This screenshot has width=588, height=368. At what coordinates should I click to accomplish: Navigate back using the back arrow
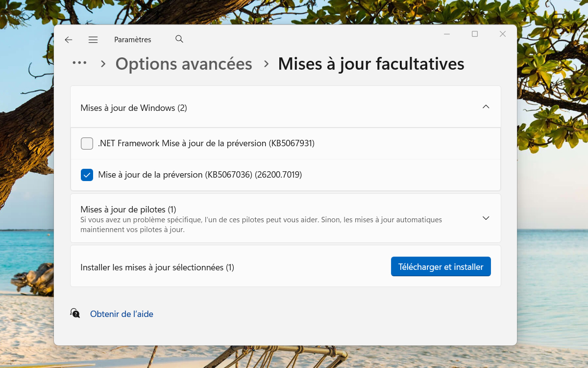68,39
